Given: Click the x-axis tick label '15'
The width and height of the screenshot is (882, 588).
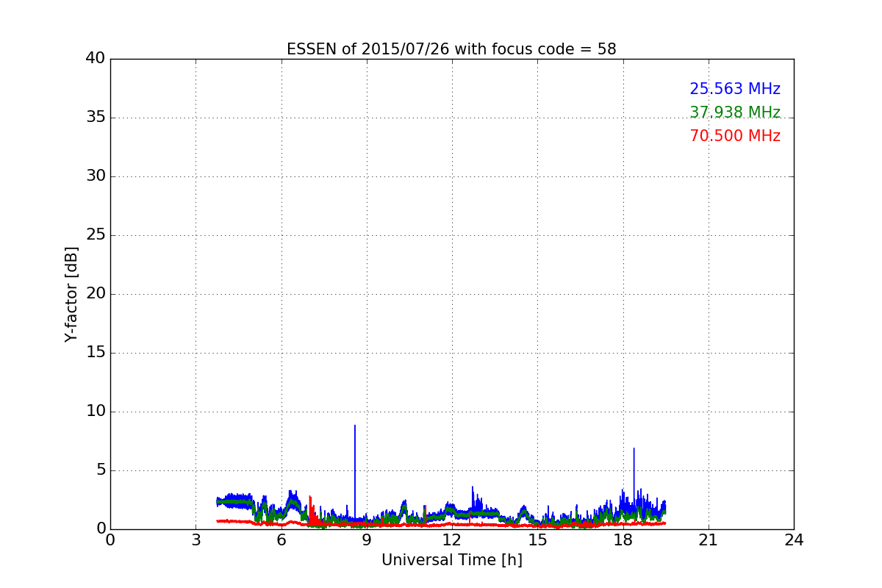Looking at the screenshot, I should pos(537,540).
